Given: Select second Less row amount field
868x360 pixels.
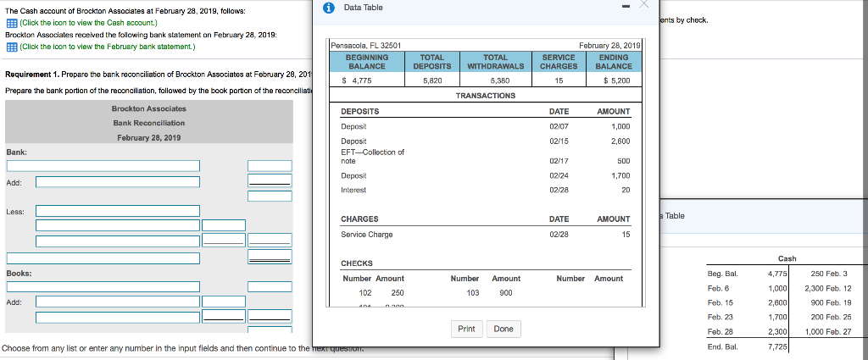Looking at the screenshot, I should tap(224, 225).
